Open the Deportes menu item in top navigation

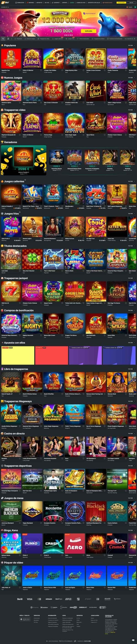point(39,3)
